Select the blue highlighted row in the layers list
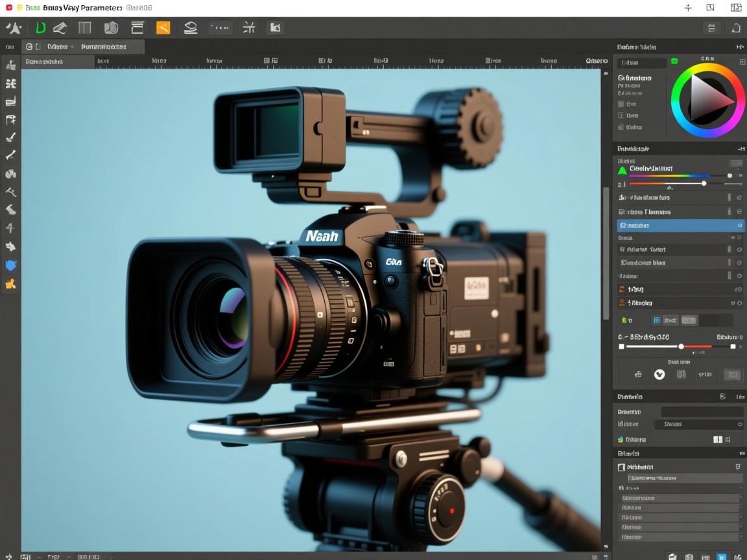This screenshot has width=747, height=560. (674, 226)
